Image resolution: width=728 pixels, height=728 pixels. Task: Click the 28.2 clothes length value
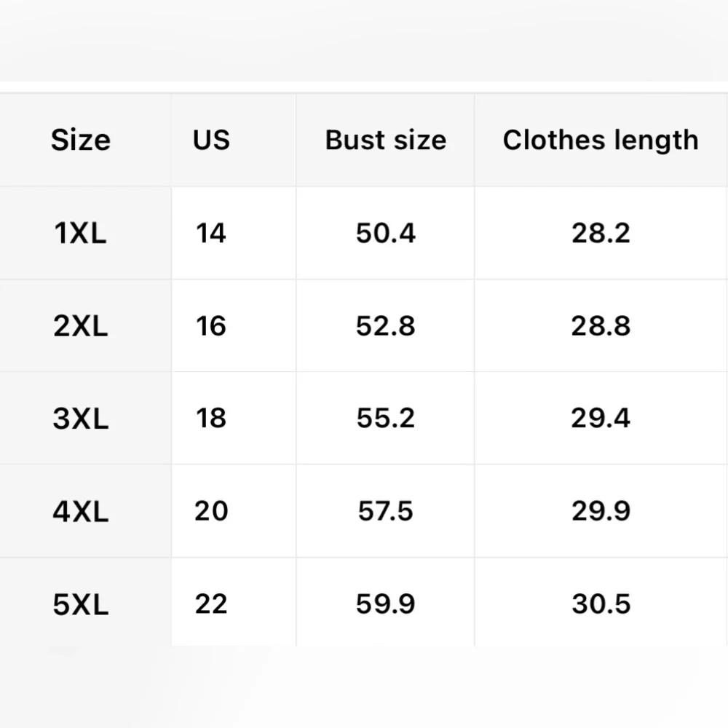click(600, 234)
